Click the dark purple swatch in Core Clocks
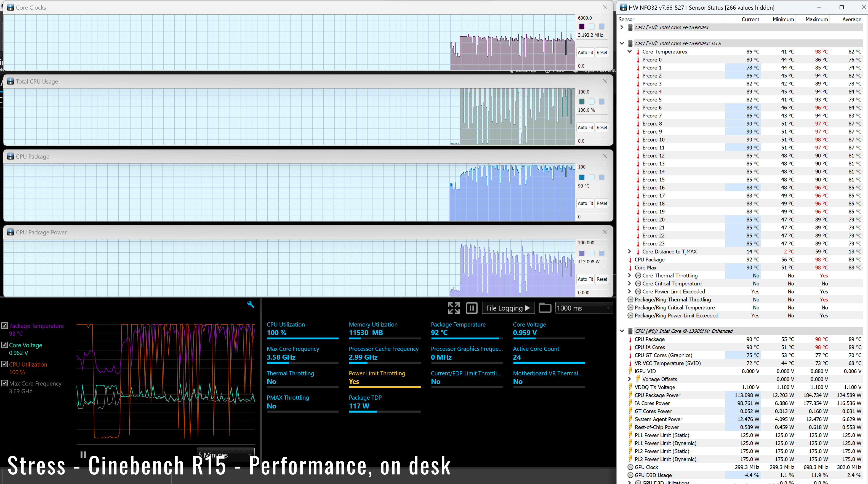868x484 pixels. 582,26
